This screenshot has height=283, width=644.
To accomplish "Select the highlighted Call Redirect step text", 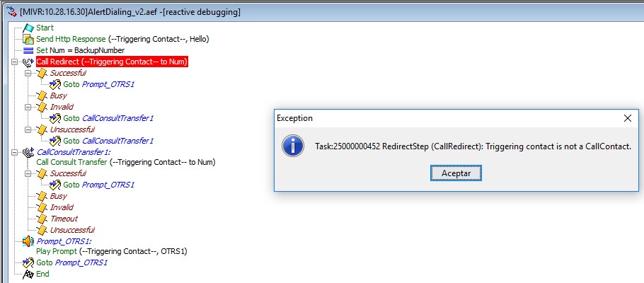I will pos(112,62).
